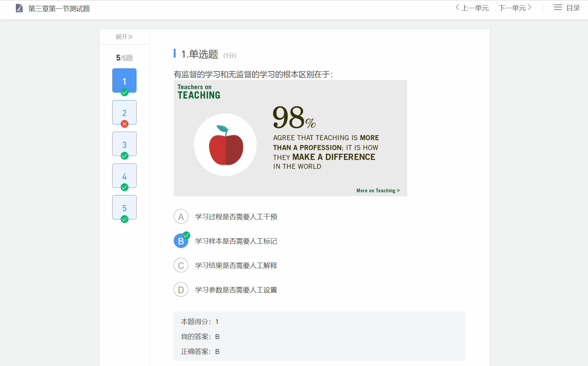Jump to question 4 in sidebar
The width and height of the screenshot is (588, 366).
[x=124, y=176]
